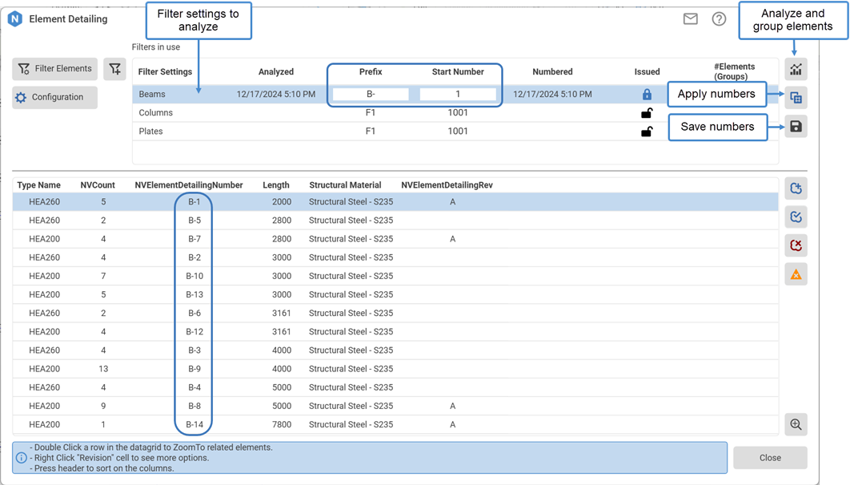Screen dimensions: 850x485
Task: Toggle the Plates issued unlocked padlock
Action: coord(647,131)
